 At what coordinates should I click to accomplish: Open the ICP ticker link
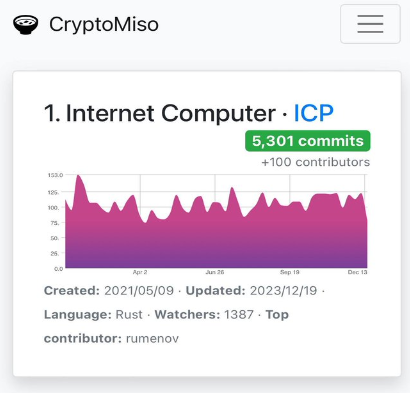pyautogui.click(x=313, y=113)
